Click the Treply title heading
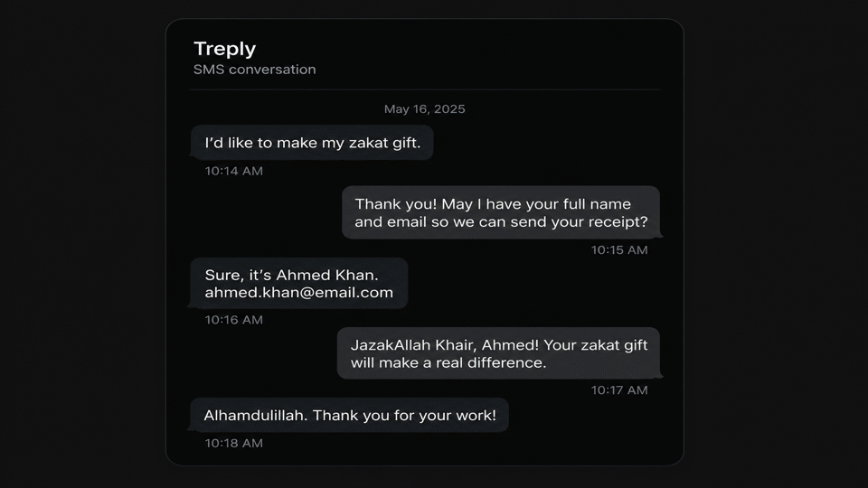The width and height of the screenshot is (868, 488). 225,49
